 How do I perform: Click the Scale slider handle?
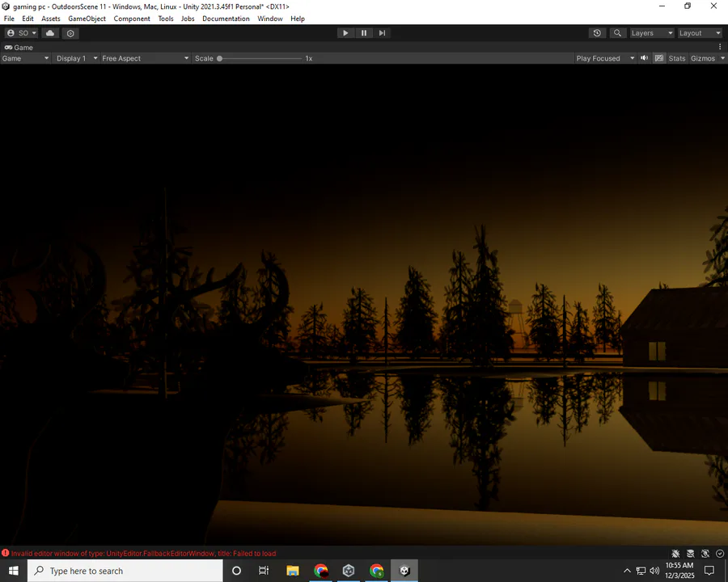219,58
